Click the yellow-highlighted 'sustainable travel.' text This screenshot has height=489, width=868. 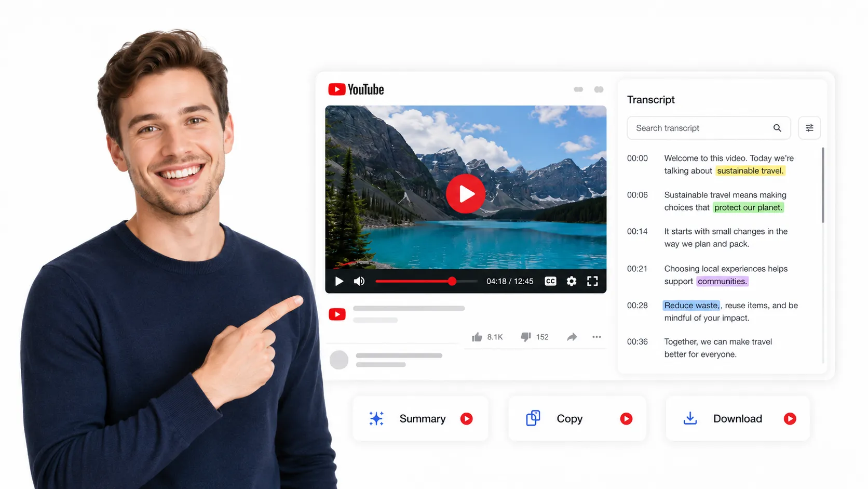pos(750,171)
